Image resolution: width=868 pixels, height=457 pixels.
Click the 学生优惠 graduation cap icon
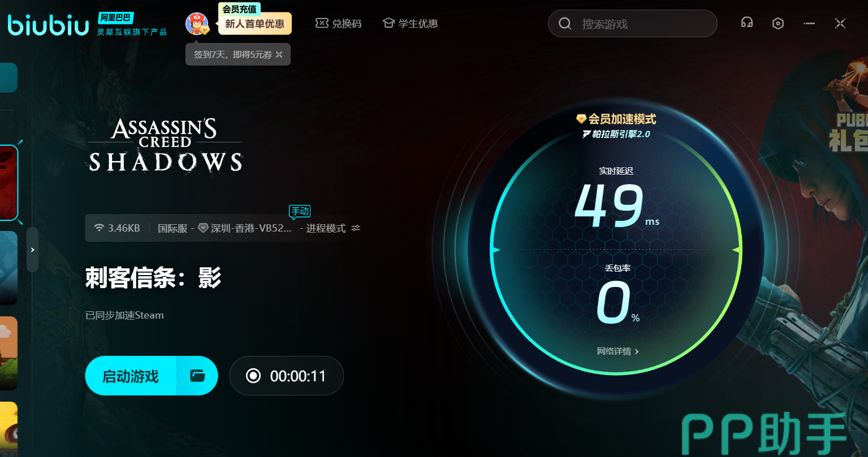[388, 23]
